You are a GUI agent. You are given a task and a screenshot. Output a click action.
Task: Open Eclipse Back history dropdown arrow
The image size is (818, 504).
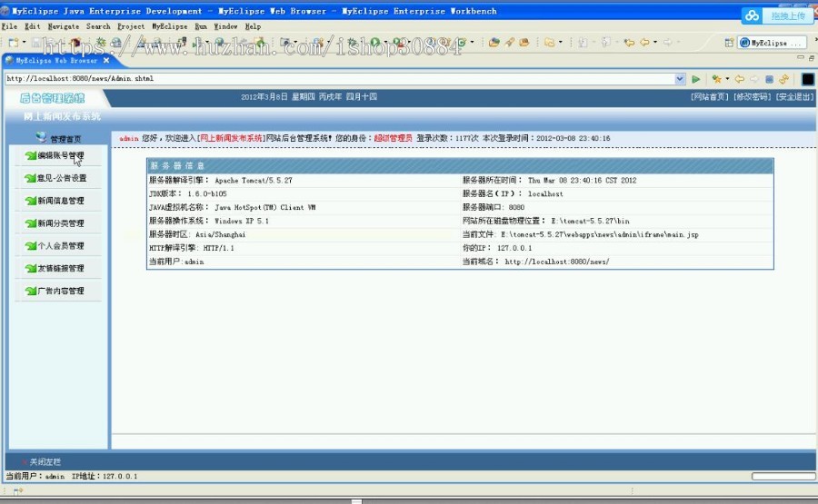(x=655, y=42)
